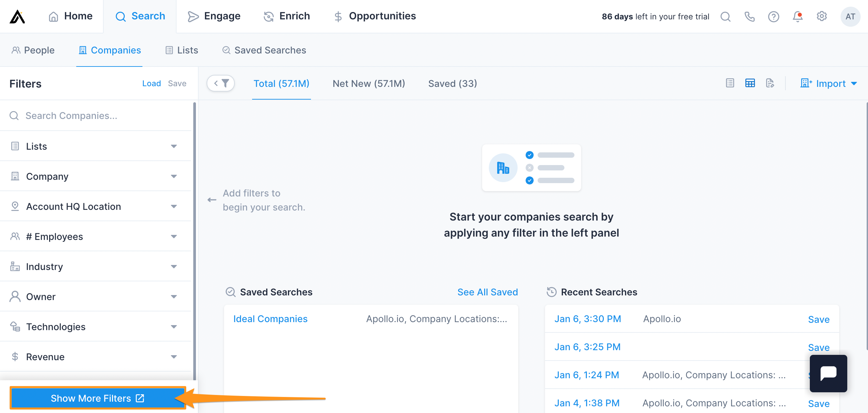Viewport: 868px width, 413px height.
Task: Click the Recent Searches clock icon
Action: click(x=551, y=292)
